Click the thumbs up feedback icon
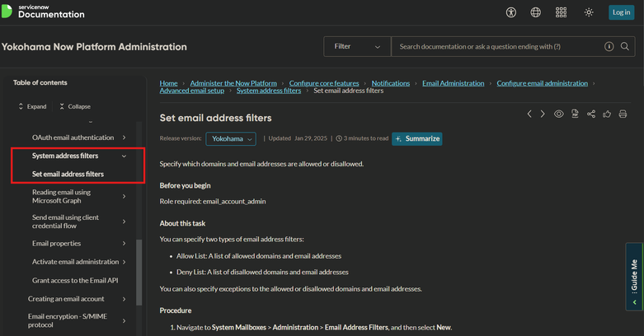This screenshot has height=336, width=644. point(607,114)
